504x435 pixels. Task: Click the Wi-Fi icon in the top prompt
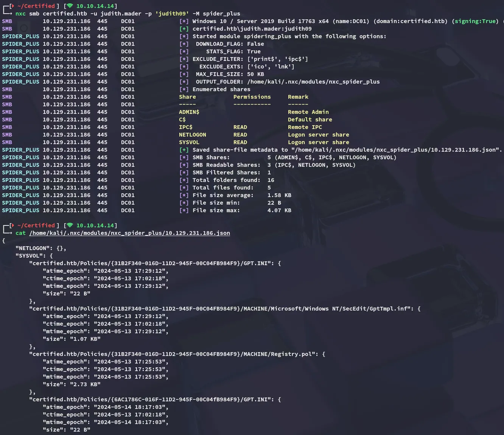coord(70,6)
